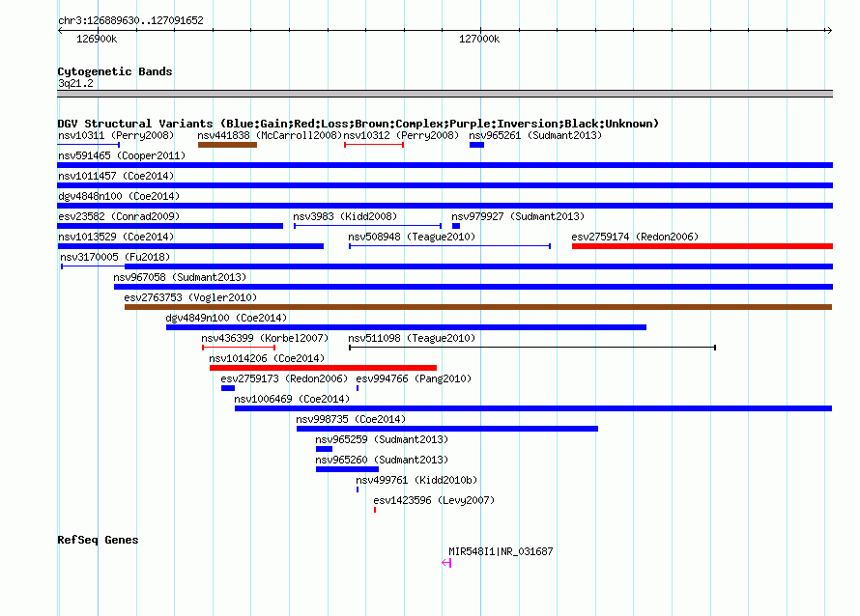Click the ruler's right arrow end
The image size is (860, 616).
[829, 30]
